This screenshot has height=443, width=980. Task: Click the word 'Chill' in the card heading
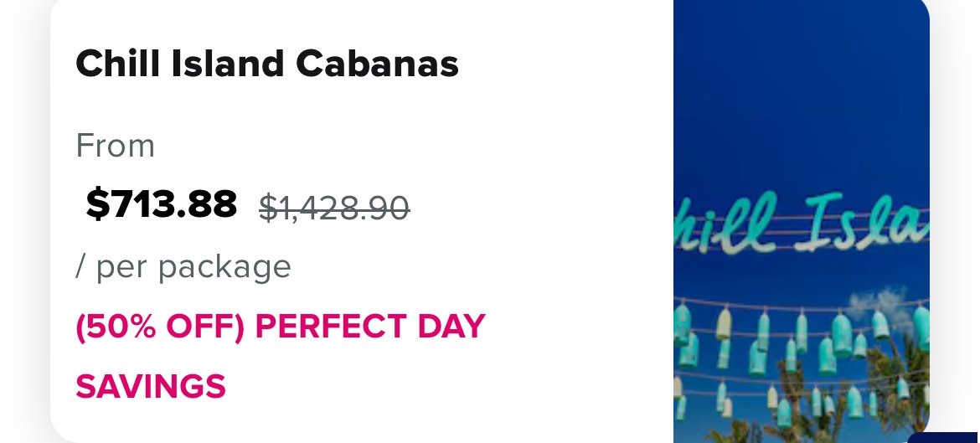tap(117, 63)
